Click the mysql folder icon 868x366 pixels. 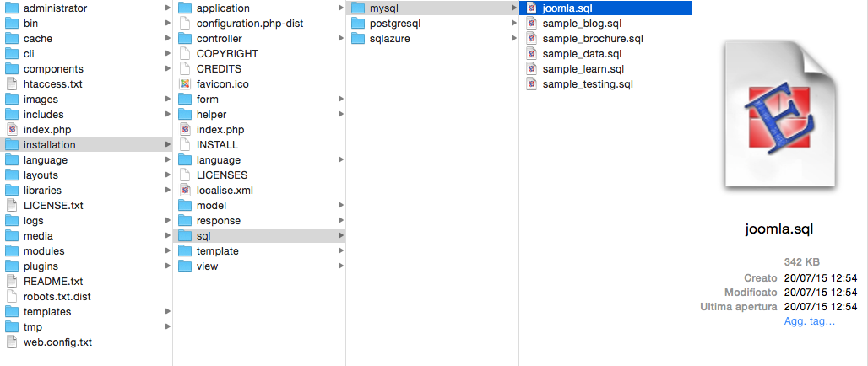(358, 8)
